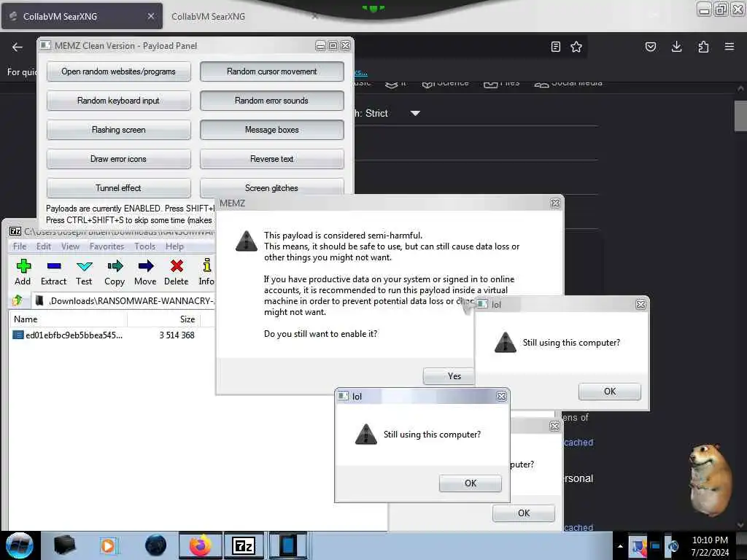
Task: Open the Firefox hamburger menu
Action: point(729,47)
